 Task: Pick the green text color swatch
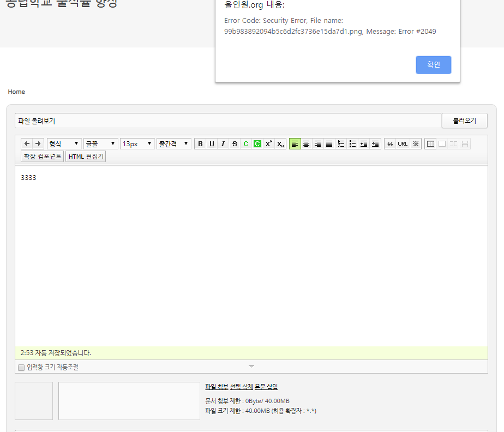coord(246,144)
